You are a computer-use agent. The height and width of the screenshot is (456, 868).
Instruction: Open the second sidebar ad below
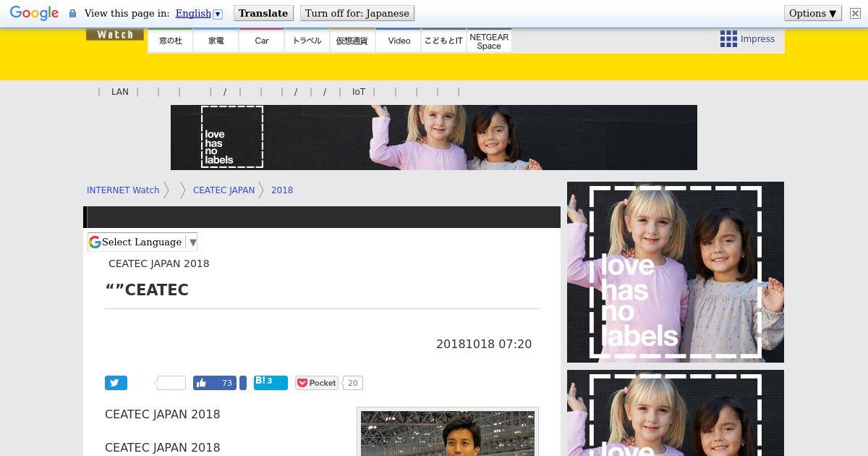676,413
